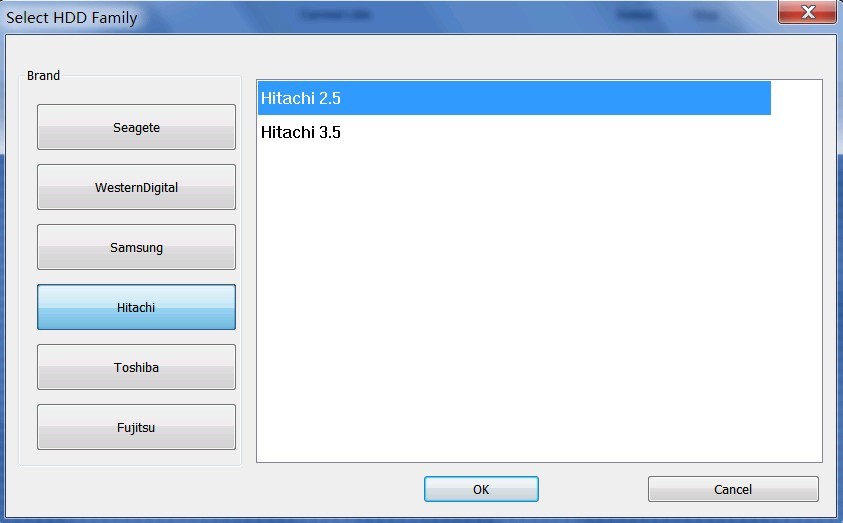Image resolution: width=843 pixels, height=523 pixels.
Task: Confirm the selection with OK
Action: click(481, 489)
